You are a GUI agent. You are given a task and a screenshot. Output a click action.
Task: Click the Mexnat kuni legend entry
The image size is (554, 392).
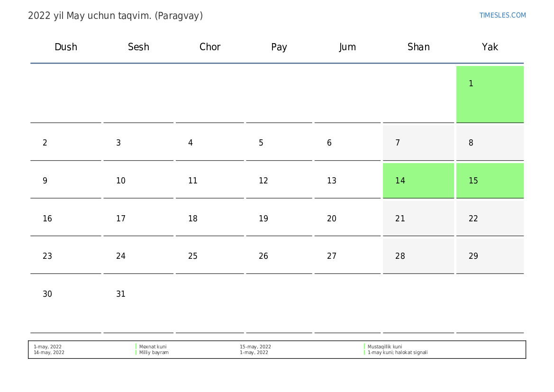pos(153,347)
